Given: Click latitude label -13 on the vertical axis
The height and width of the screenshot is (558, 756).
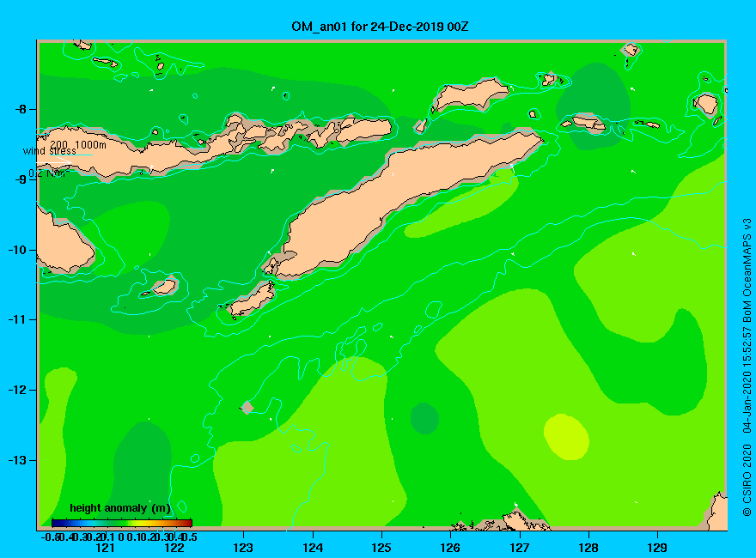Looking at the screenshot, I should point(18,461).
